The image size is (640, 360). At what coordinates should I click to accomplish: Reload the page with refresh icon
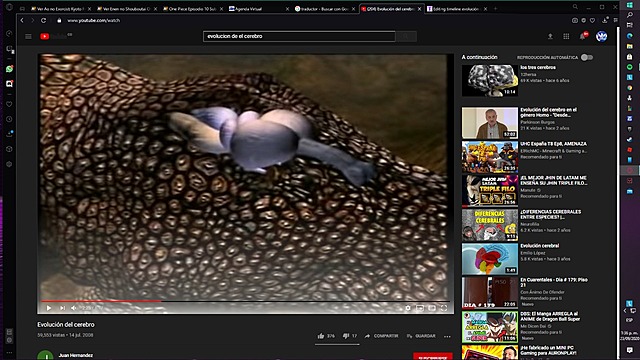click(x=43, y=20)
